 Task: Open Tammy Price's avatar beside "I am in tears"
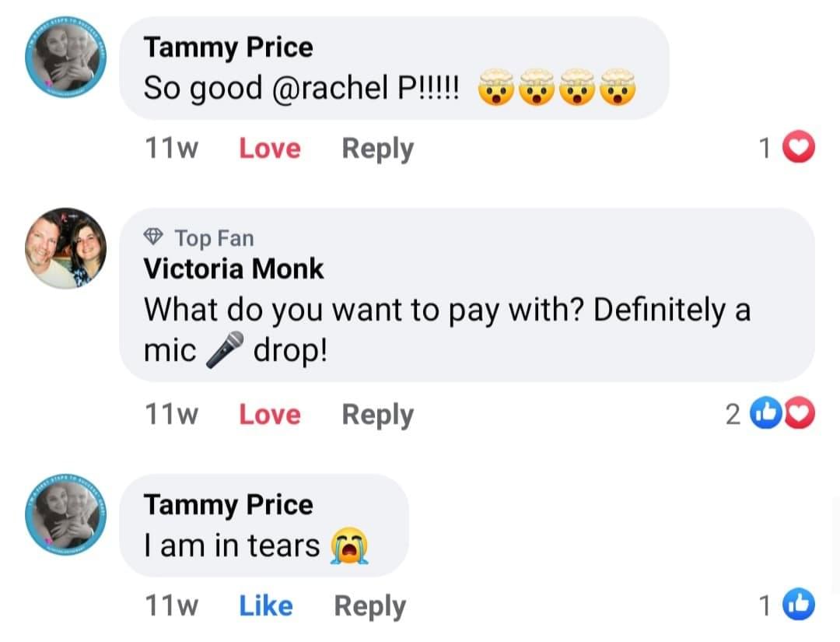pos(66,521)
